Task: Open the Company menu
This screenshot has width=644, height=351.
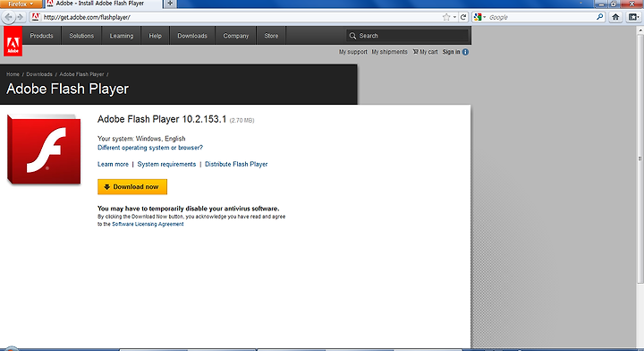Action: (x=236, y=36)
